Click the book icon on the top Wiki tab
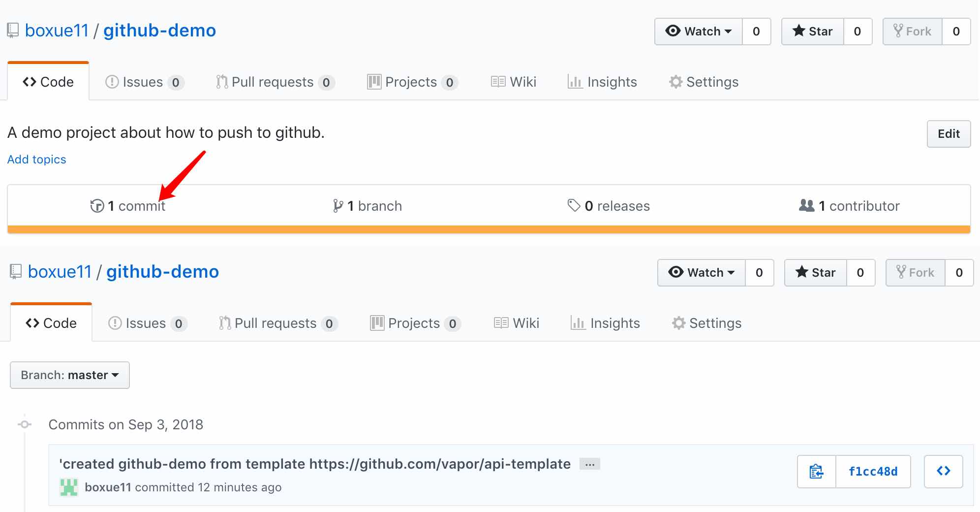 (498, 82)
